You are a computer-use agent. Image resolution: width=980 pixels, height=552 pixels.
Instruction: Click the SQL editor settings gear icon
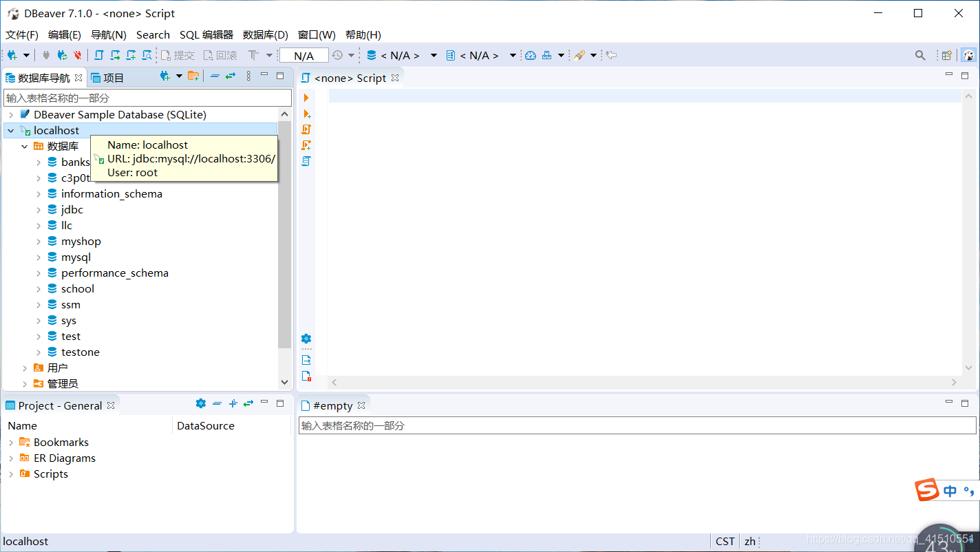pyautogui.click(x=306, y=339)
